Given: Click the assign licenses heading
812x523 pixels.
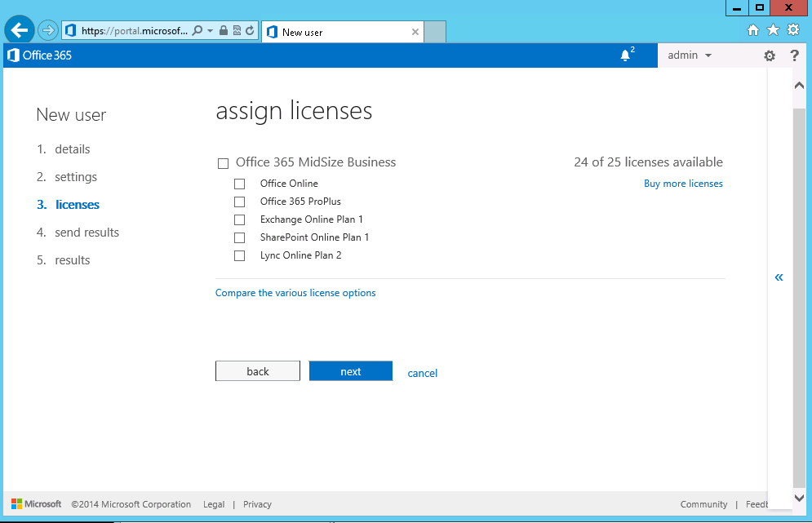Looking at the screenshot, I should pyautogui.click(x=294, y=111).
